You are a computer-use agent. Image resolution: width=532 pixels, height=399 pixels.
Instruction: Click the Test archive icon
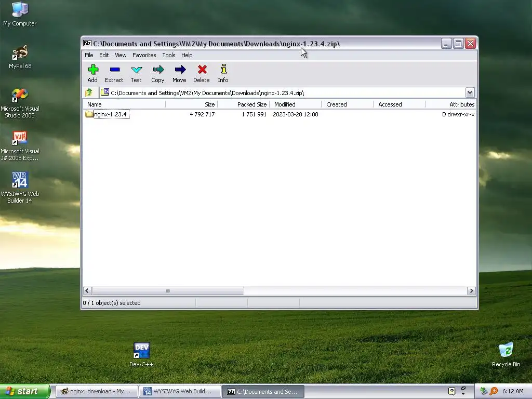click(137, 70)
